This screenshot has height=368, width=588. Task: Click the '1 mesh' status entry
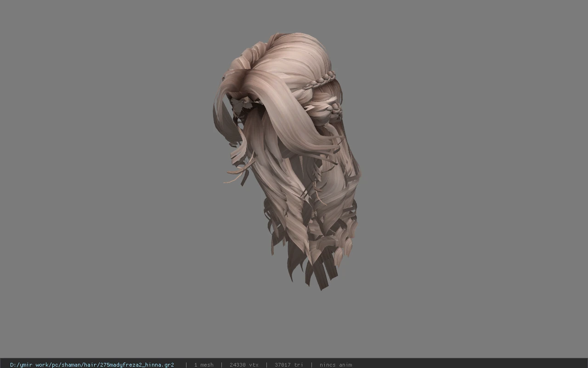204,365
